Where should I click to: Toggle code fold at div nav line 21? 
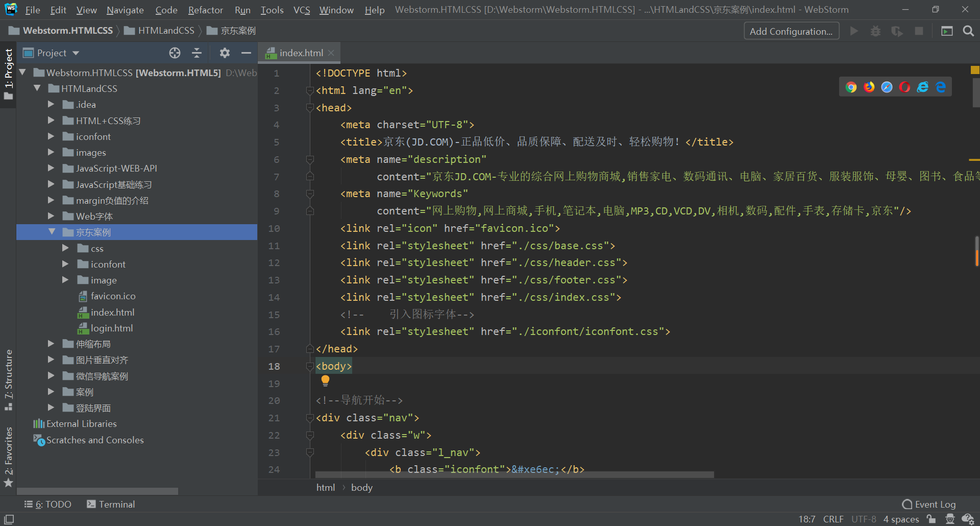coord(310,418)
